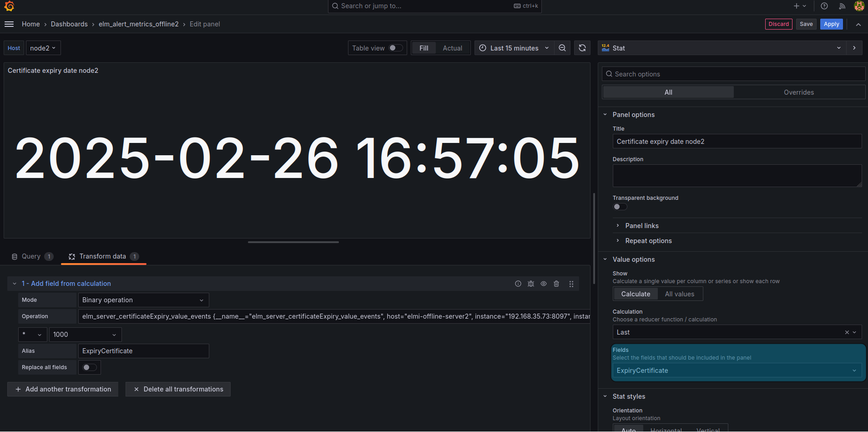The width and height of the screenshot is (868, 432).
Task: Click the debug bug icon for transformation
Action: click(531, 284)
